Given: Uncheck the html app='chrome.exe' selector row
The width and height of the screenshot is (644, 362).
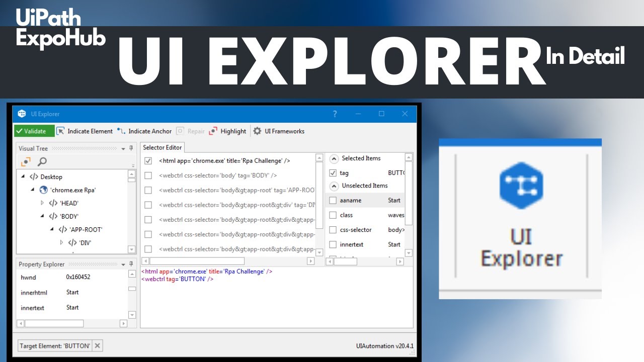Looking at the screenshot, I should tap(148, 161).
